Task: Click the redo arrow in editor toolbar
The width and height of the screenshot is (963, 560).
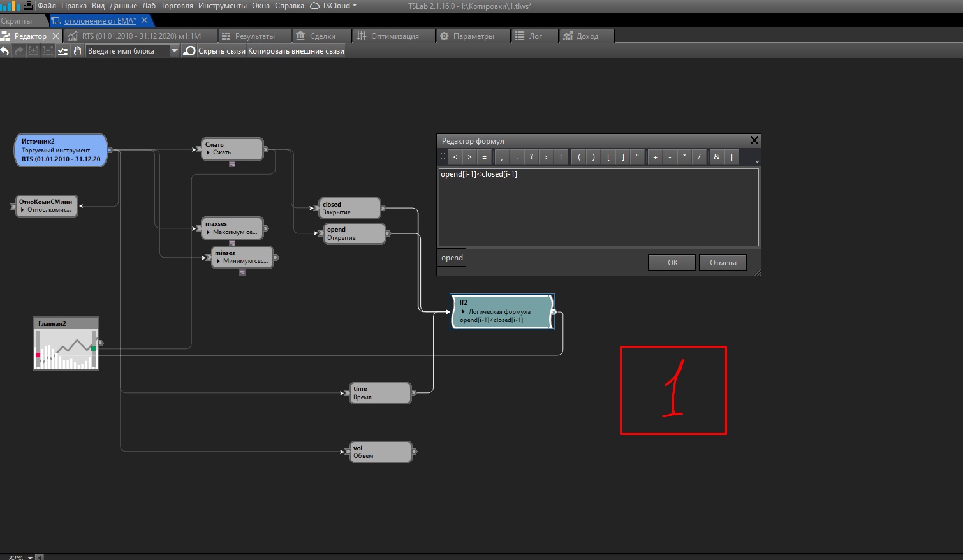Action: tap(19, 51)
